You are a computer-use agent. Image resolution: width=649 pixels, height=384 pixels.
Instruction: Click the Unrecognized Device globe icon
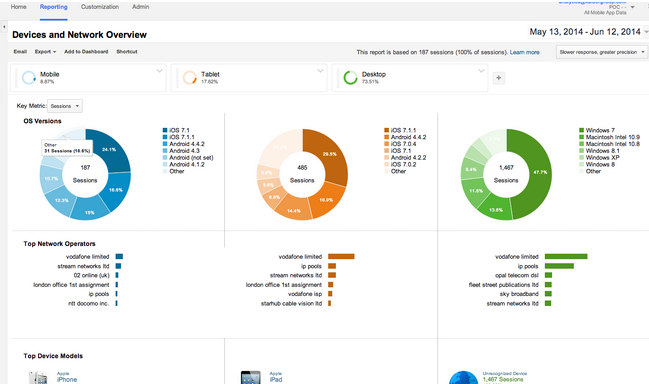pos(464,378)
